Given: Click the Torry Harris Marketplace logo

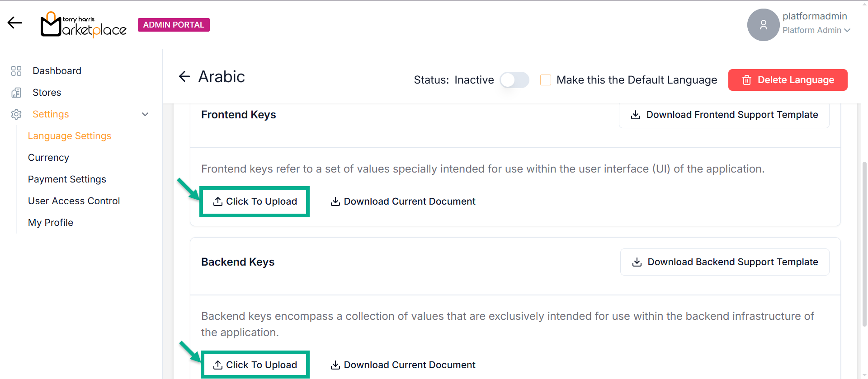Looking at the screenshot, I should (x=84, y=25).
